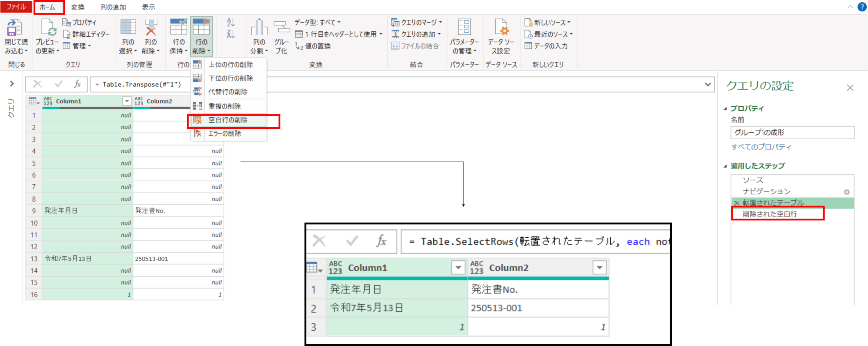Image resolution: width=868 pixels, height=346 pixels.
Task: Click the Remove Rows (行の削除) icon
Action: point(201,27)
